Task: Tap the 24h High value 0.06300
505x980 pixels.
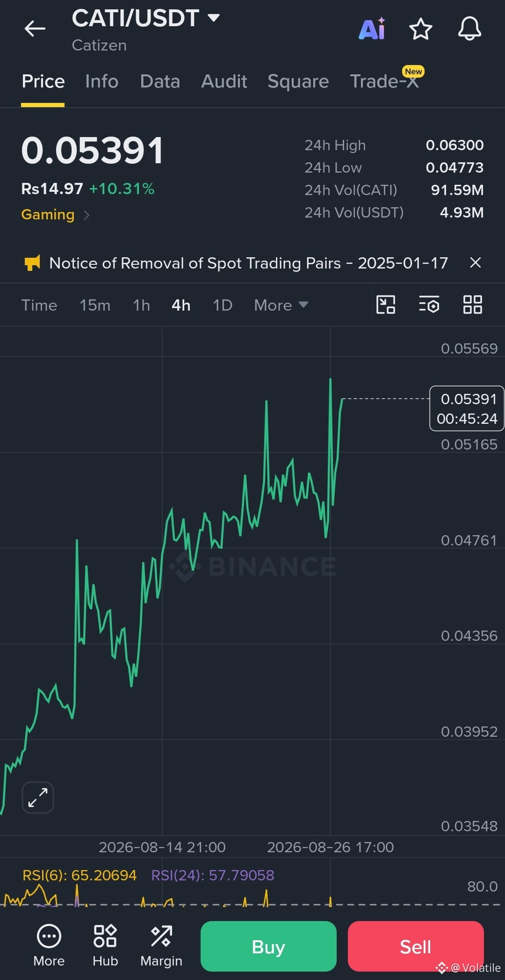Action: pyautogui.click(x=454, y=145)
